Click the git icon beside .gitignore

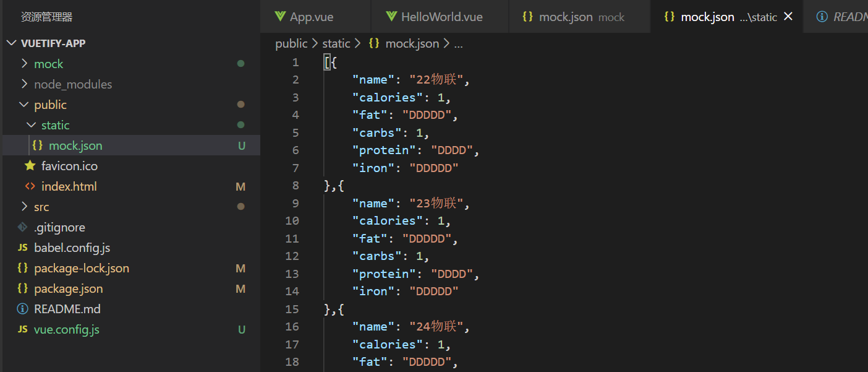(22, 227)
